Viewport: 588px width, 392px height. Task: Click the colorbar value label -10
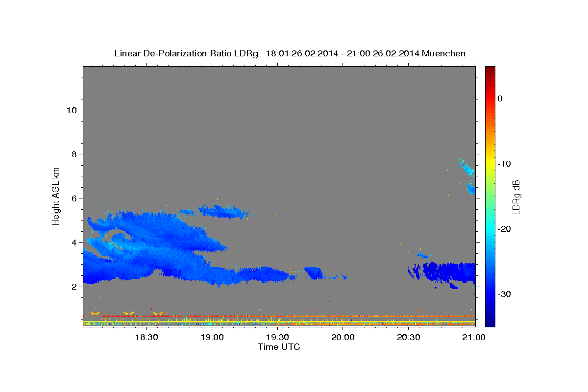pos(504,164)
